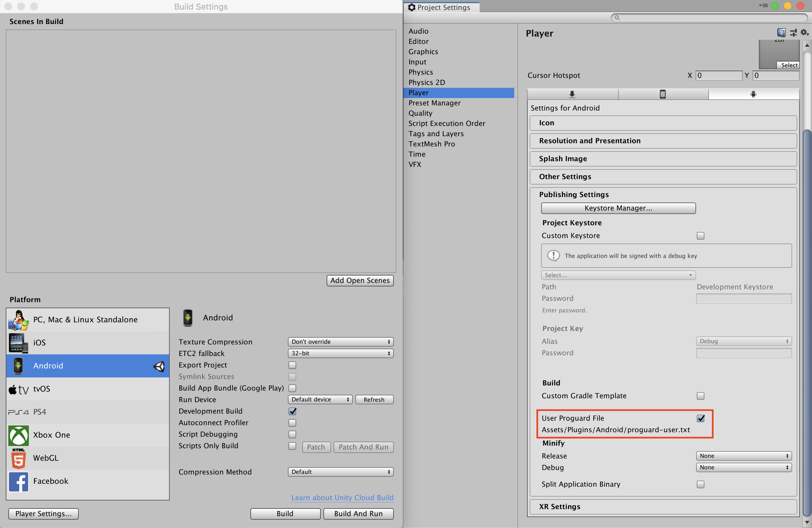
Task: Select the tablet platform icon in Player settings
Action: [662, 94]
